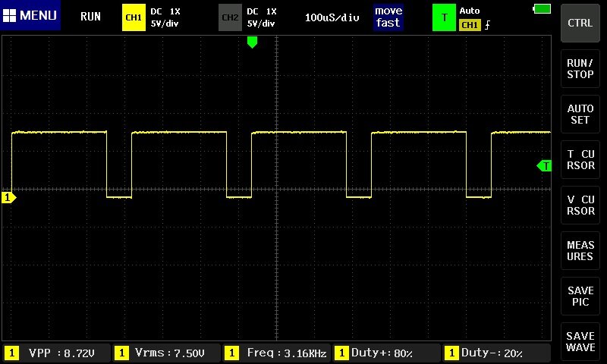Image resolution: width=607 pixels, height=364 pixels.
Task: Select the CH1 trigger source badge
Action: click(470, 25)
